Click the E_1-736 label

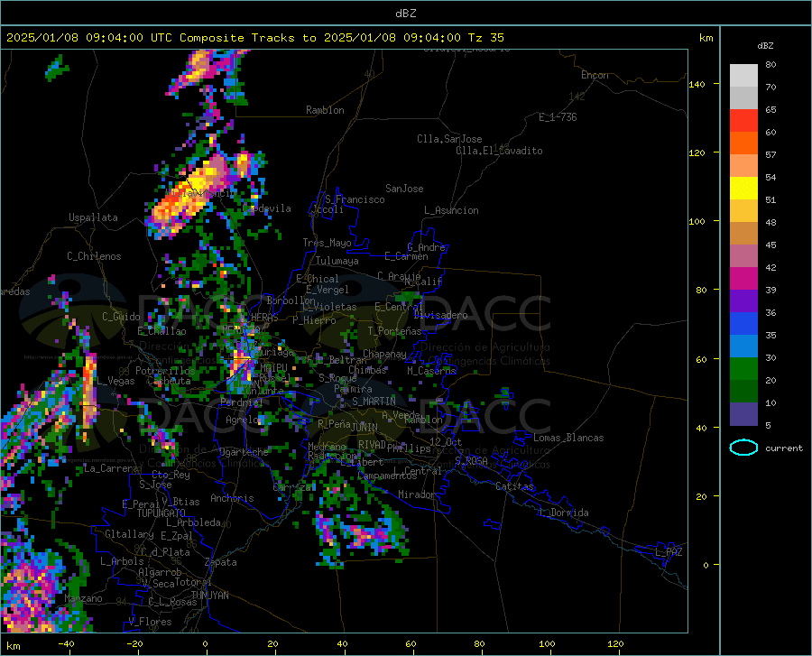[x=558, y=117]
